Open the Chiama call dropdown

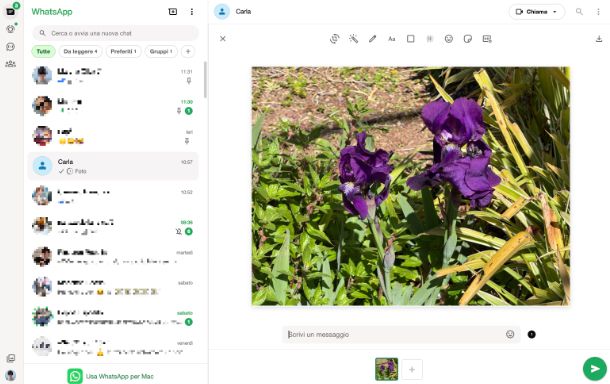coord(536,12)
